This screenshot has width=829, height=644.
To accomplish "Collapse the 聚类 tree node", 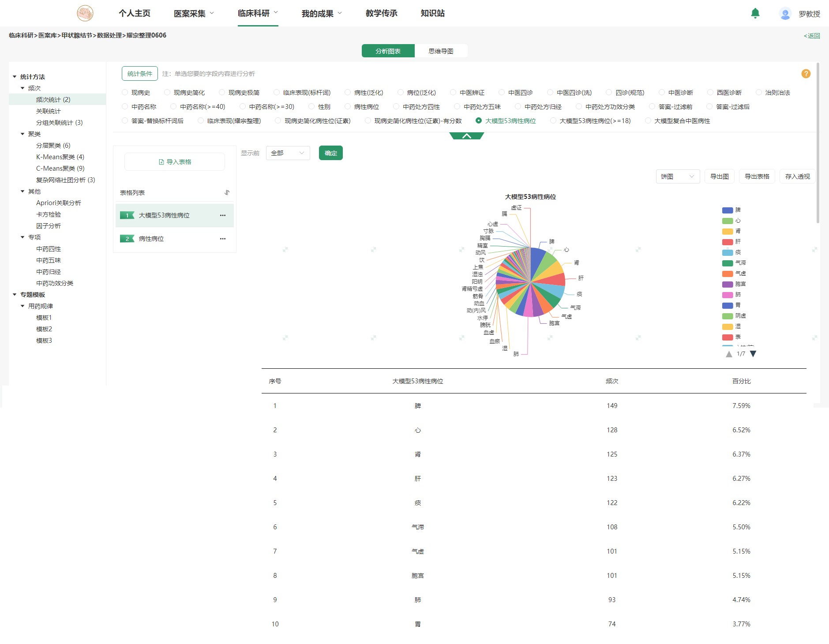I will point(23,134).
